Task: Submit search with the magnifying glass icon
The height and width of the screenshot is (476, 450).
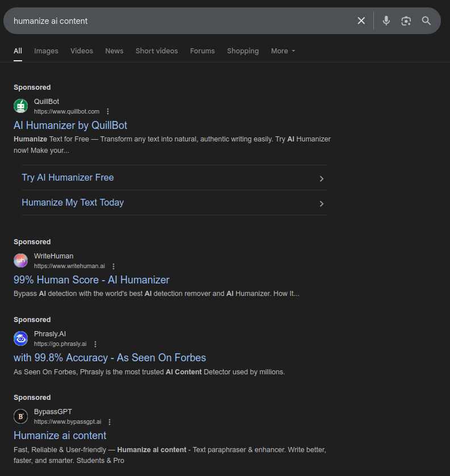Action: coord(426,20)
